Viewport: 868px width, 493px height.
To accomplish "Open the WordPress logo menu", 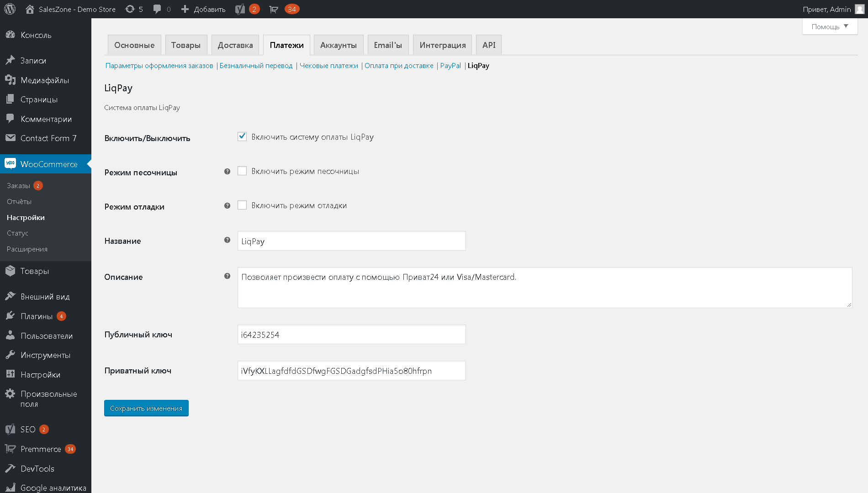I will pyautogui.click(x=10, y=9).
